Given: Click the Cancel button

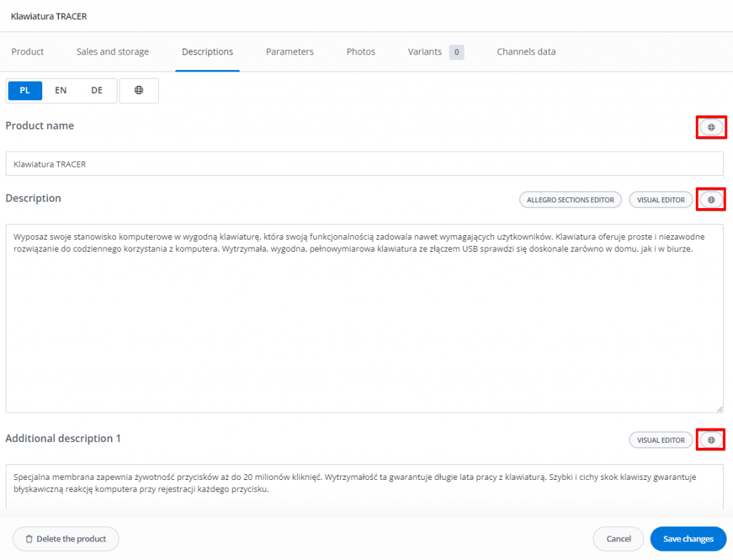Looking at the screenshot, I should pos(618,539).
